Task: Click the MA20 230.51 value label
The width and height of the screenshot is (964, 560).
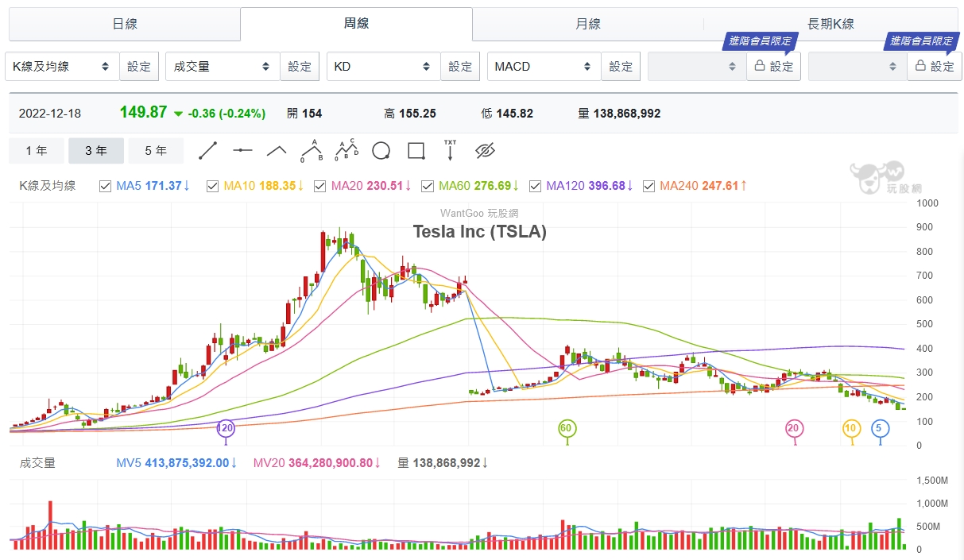Action: 372,186
